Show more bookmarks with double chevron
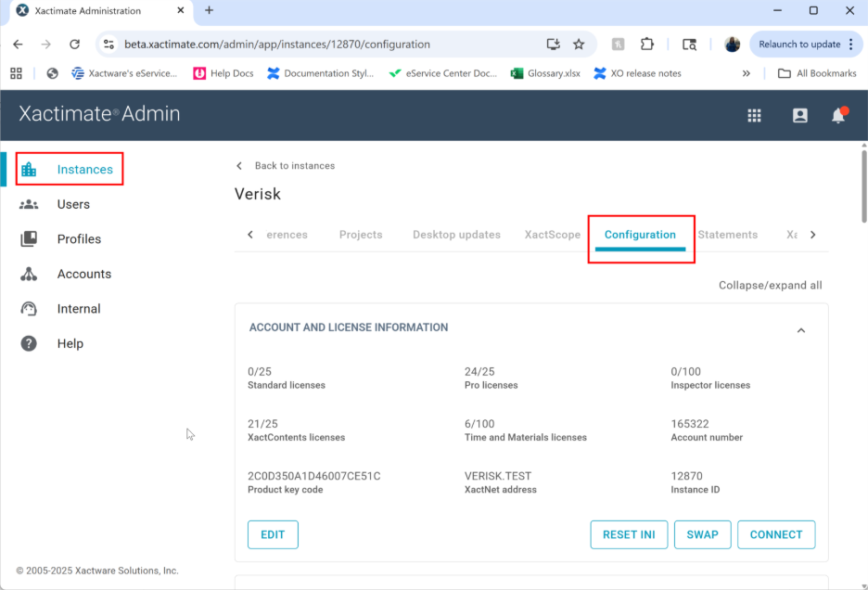 tap(747, 73)
